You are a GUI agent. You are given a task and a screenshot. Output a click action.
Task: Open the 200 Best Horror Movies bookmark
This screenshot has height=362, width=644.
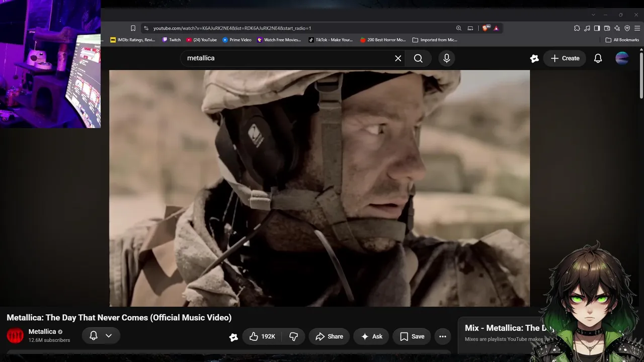click(383, 40)
